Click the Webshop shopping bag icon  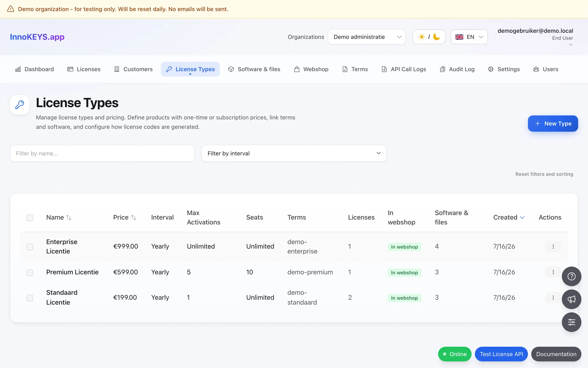297,69
